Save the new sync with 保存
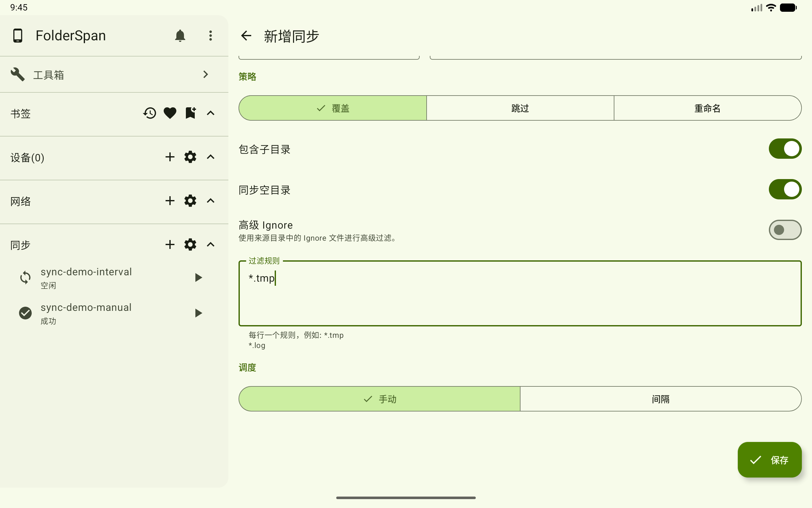Viewport: 812px width, 508px height. click(769, 460)
